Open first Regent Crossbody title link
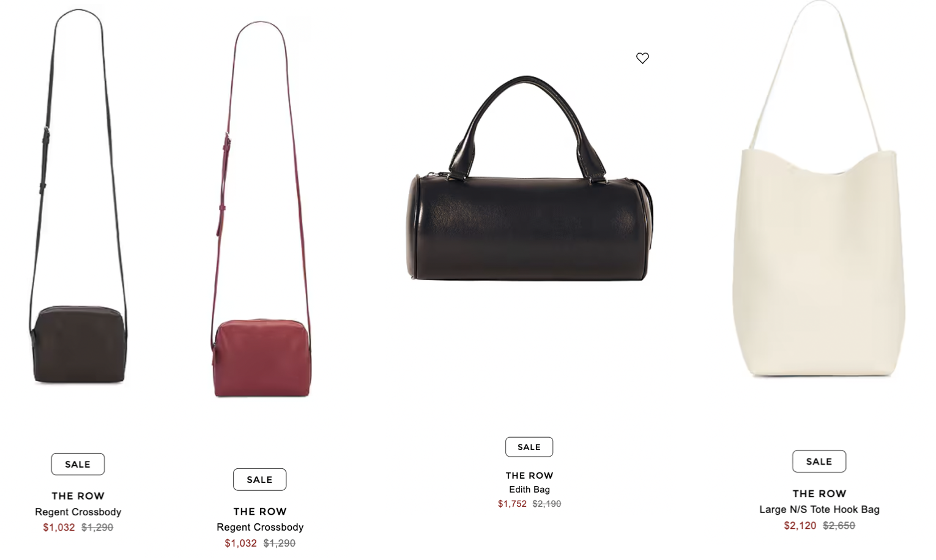 [x=78, y=512]
